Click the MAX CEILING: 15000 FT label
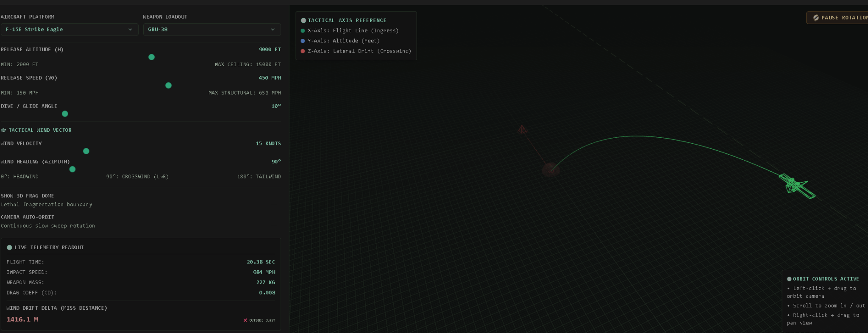The height and width of the screenshot is (333, 868). [248, 64]
